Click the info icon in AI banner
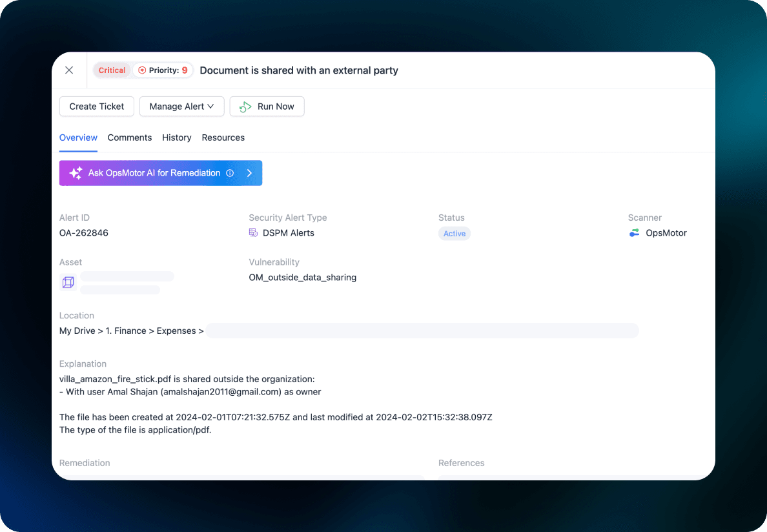 (x=230, y=173)
